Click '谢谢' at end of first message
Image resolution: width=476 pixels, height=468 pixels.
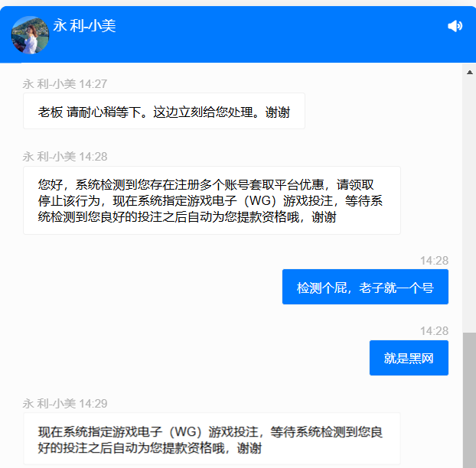[278, 112]
